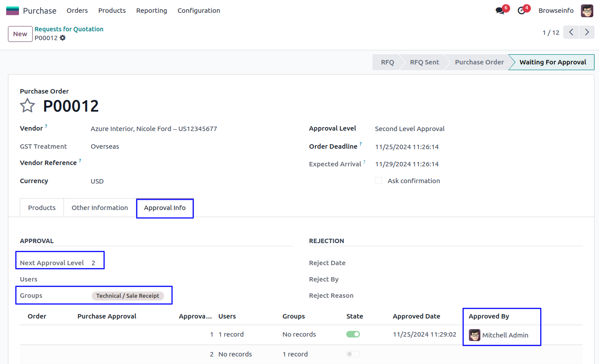Screen dimensions: 599x364
Task: Switch to the Products tab
Action: [42, 208]
